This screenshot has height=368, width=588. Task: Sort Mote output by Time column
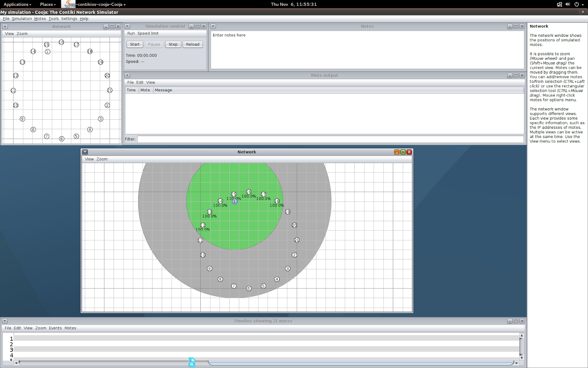pos(132,90)
